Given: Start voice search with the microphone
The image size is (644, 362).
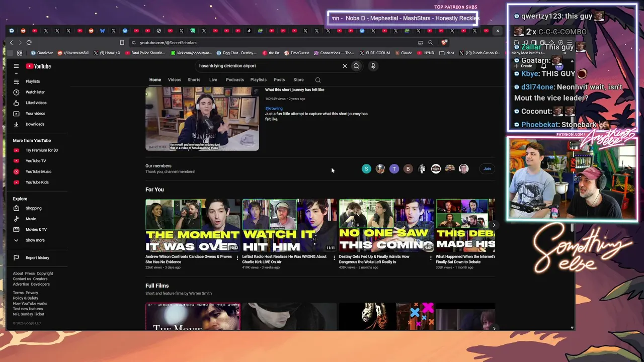Looking at the screenshot, I should point(373,66).
